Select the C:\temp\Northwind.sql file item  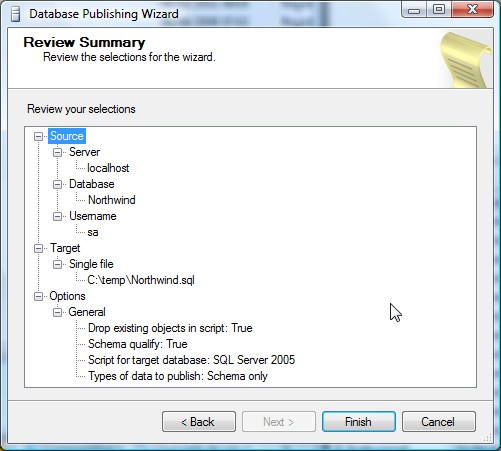(x=141, y=280)
